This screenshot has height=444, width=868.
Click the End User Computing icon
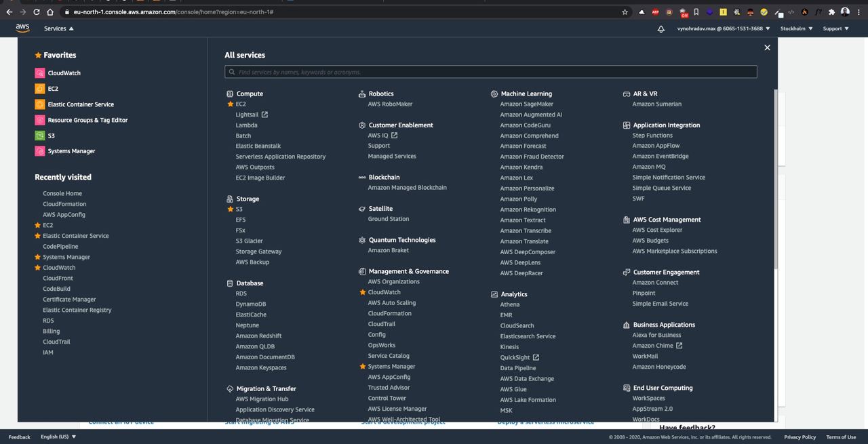tap(627, 388)
